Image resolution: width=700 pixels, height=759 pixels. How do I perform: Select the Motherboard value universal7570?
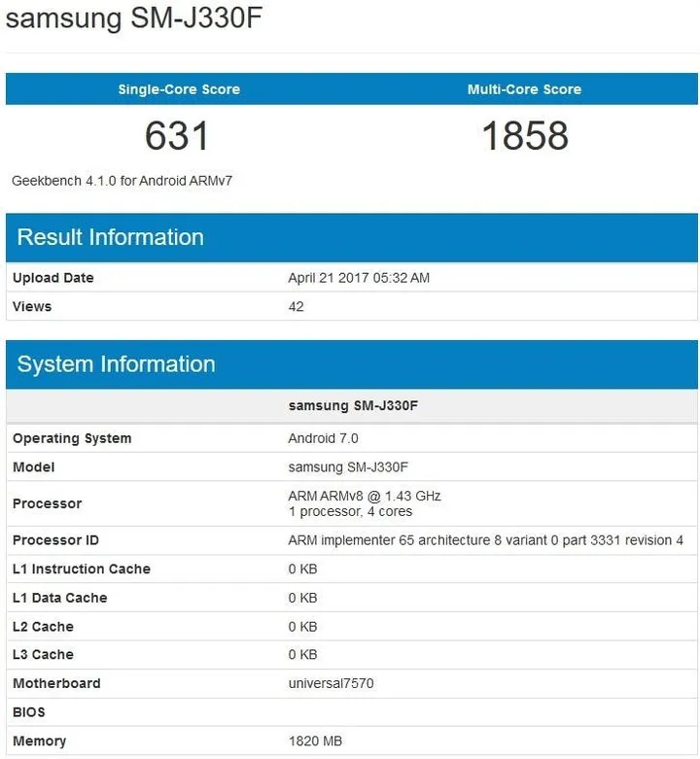(x=331, y=683)
